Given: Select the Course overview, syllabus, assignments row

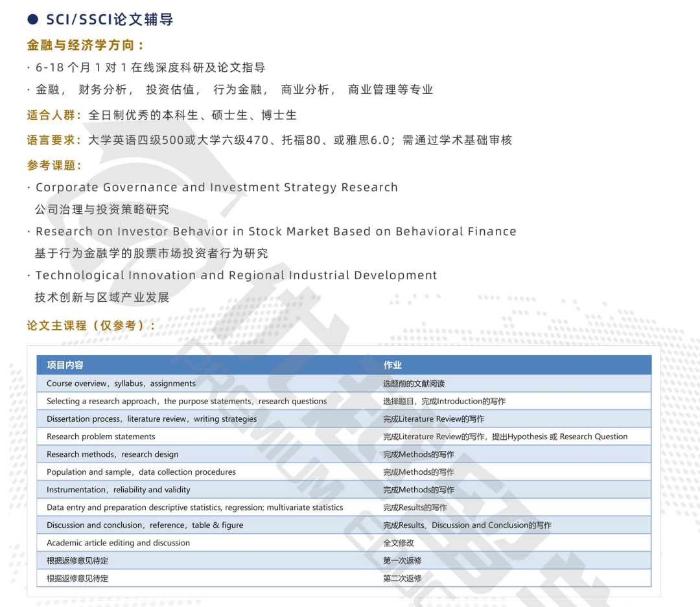Looking at the screenshot, I should pyautogui.click(x=121, y=384).
